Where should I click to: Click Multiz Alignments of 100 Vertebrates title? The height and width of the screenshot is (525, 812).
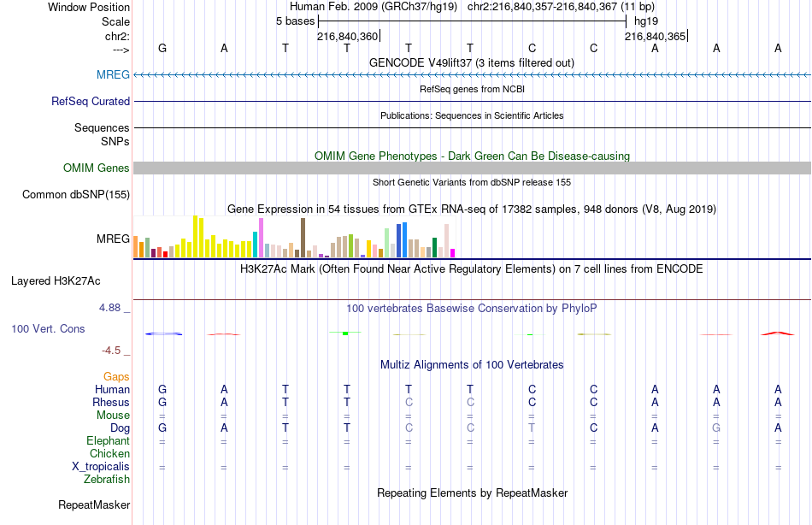tap(471, 365)
